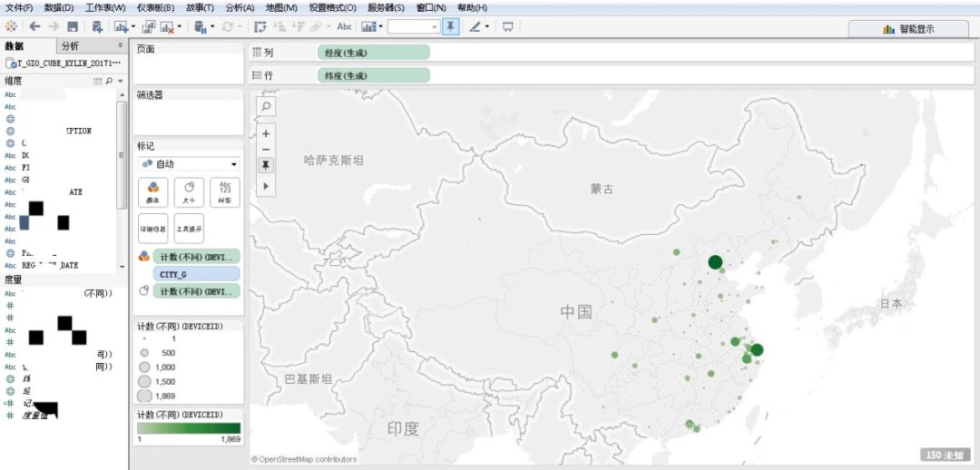Open the Tableau start page logo icon
This screenshot has width=980, height=470.
(x=11, y=27)
